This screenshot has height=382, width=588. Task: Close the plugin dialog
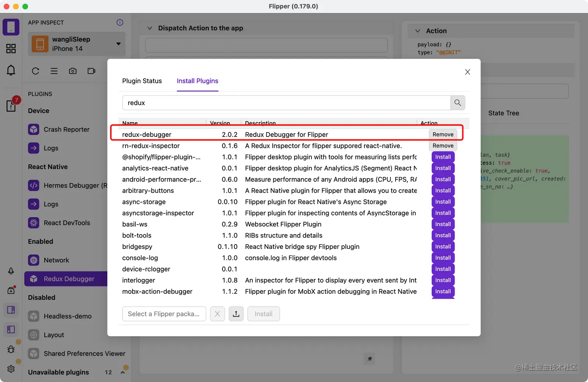(x=467, y=72)
